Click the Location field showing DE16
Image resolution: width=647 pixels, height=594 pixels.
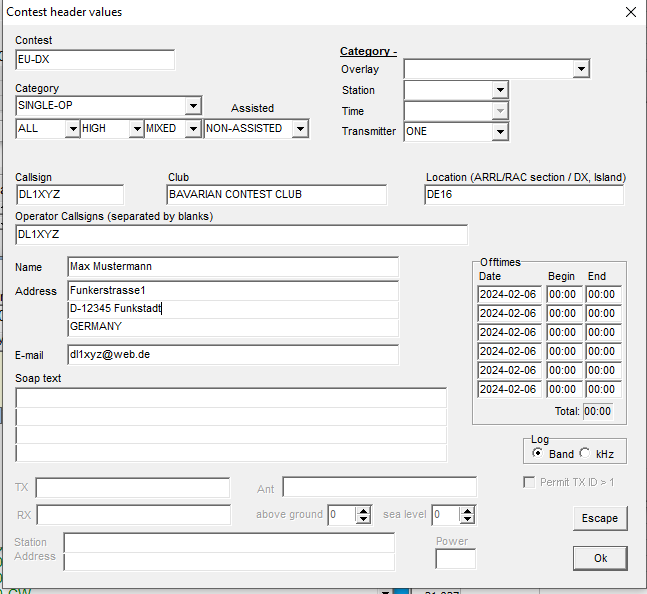(523, 194)
